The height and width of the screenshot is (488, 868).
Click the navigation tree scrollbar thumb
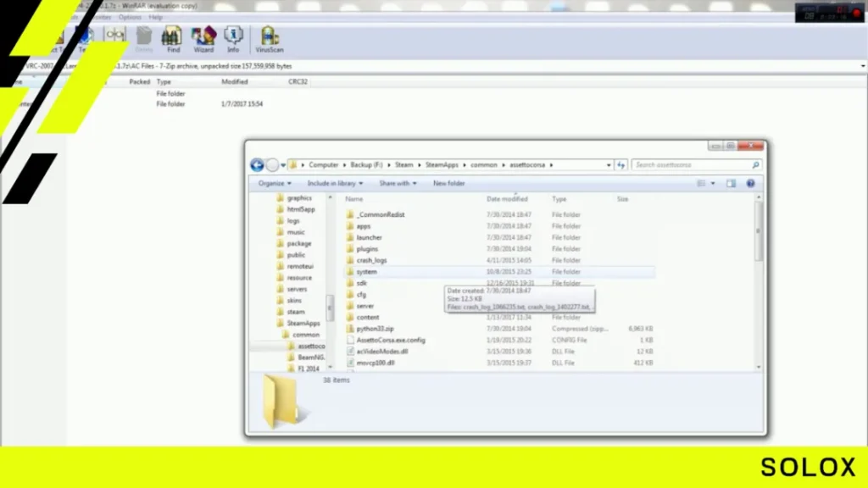331,307
